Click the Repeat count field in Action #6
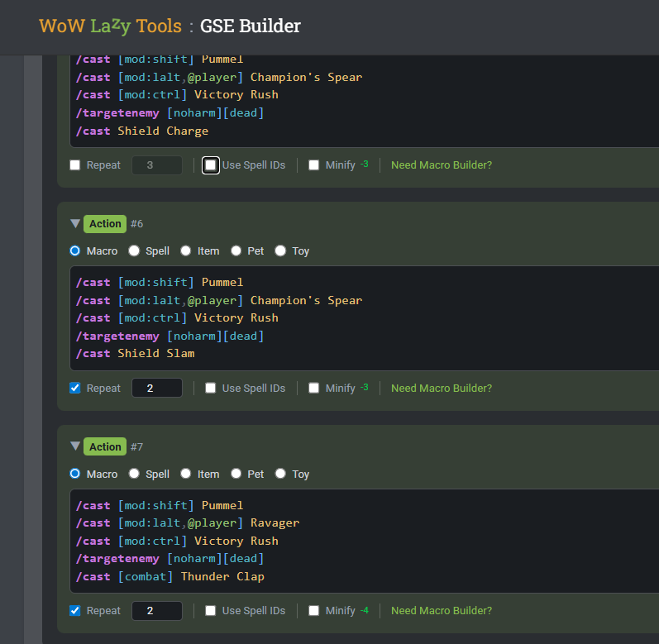 (x=157, y=388)
